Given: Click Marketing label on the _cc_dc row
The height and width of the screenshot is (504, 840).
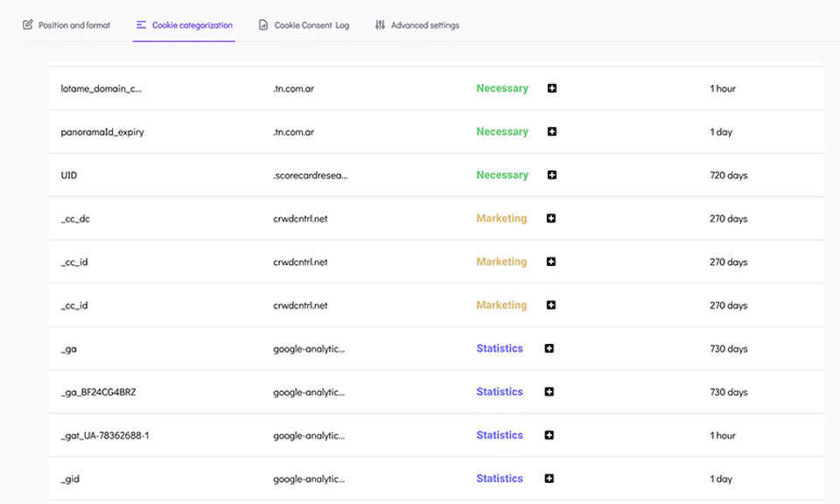Looking at the screenshot, I should [501, 219].
